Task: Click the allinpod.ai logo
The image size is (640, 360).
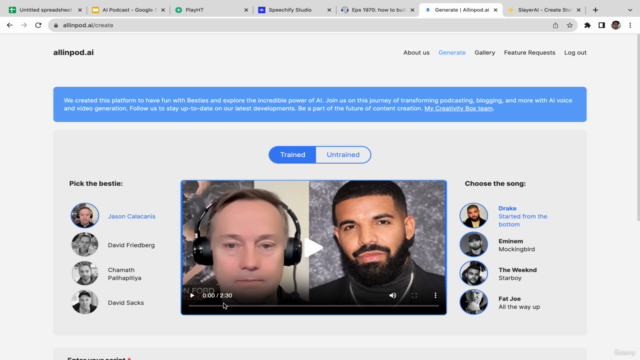Action: [73, 52]
